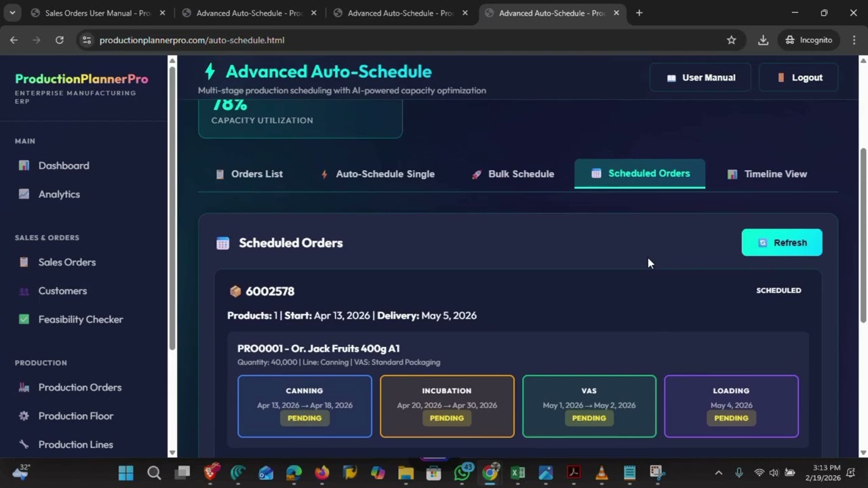Click the PENDING badge in the LOADING card
The height and width of the screenshot is (488, 868).
(x=731, y=418)
